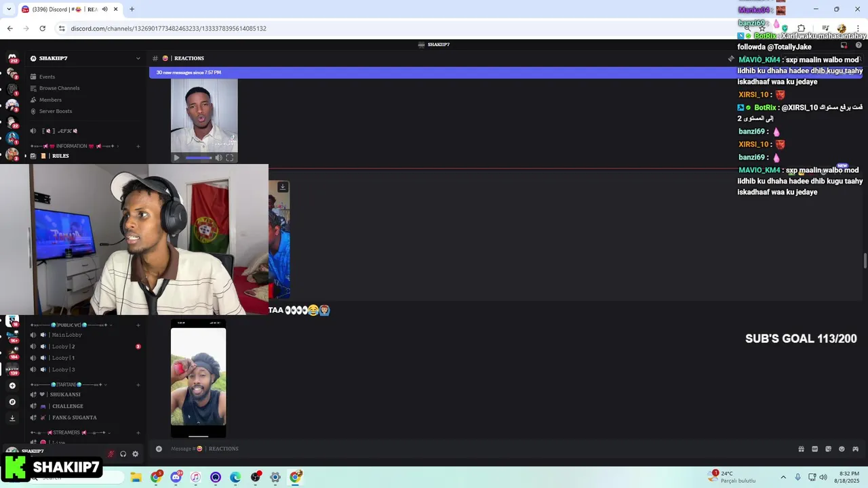Fullscreen the first video attachment
The height and width of the screenshot is (488, 868).
point(230,158)
